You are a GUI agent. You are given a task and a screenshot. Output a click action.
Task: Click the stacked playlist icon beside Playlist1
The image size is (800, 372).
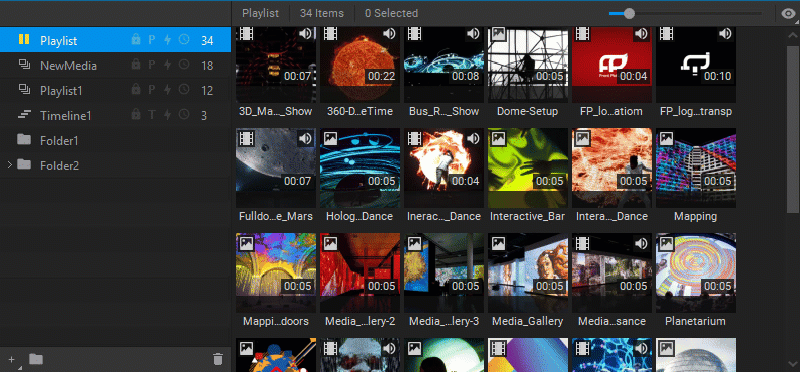[24, 90]
